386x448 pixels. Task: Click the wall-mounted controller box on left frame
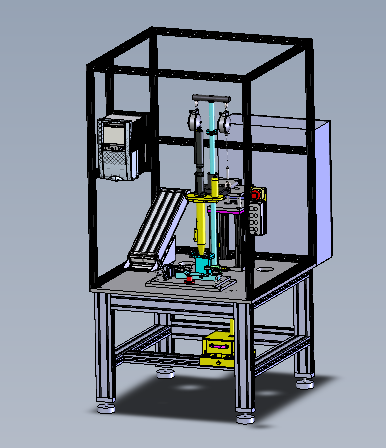coord(120,147)
